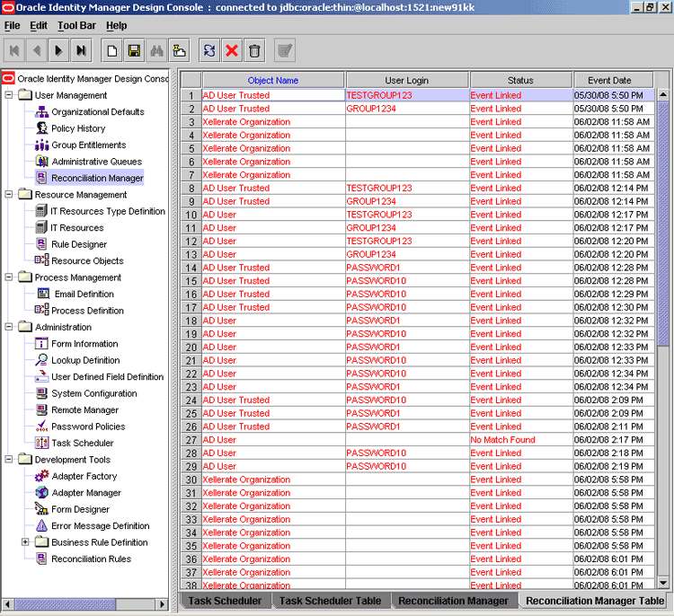
Task: Click 'TESTGROUP123' login in row 1
Action: (379, 95)
